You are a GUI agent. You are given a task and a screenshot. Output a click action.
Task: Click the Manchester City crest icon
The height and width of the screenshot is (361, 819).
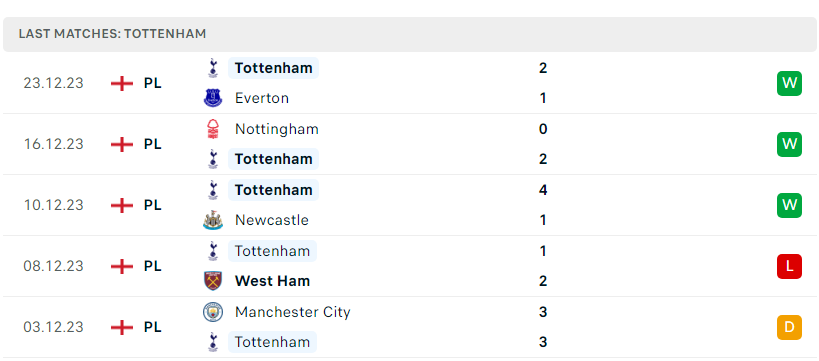(213, 312)
